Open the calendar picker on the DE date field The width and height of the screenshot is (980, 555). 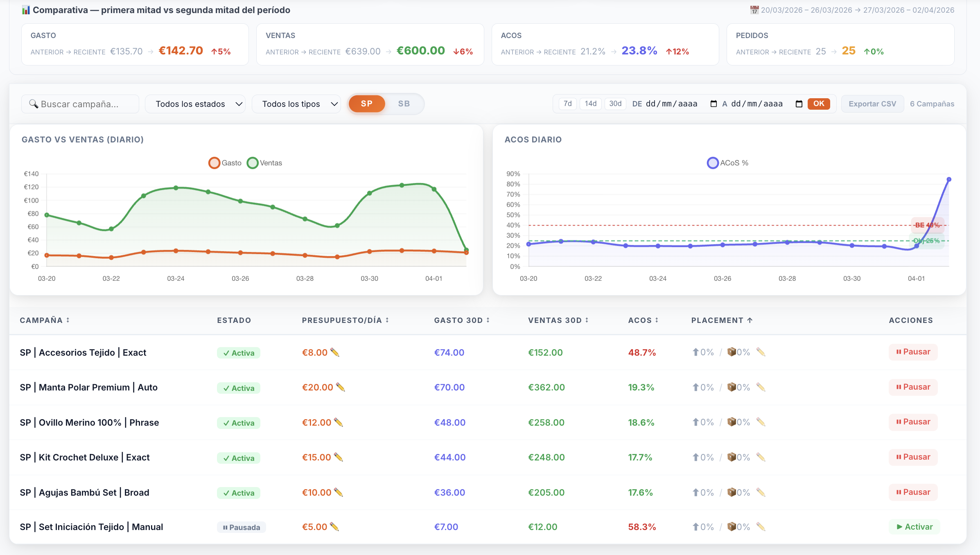coord(714,104)
